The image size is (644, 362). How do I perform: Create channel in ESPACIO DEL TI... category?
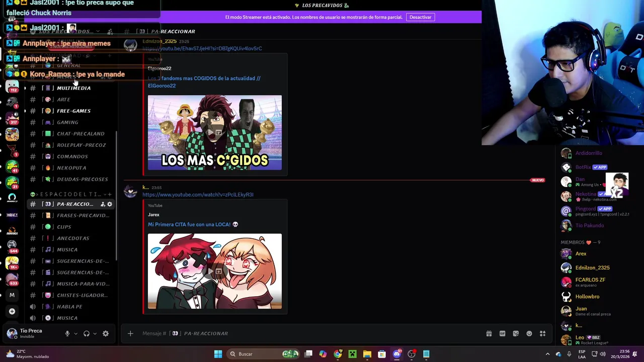[110, 194]
